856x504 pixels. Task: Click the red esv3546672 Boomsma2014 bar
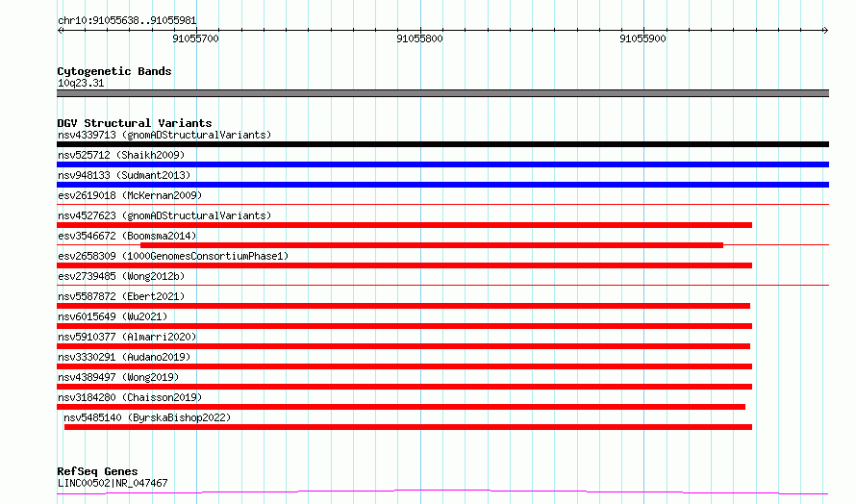click(x=432, y=245)
